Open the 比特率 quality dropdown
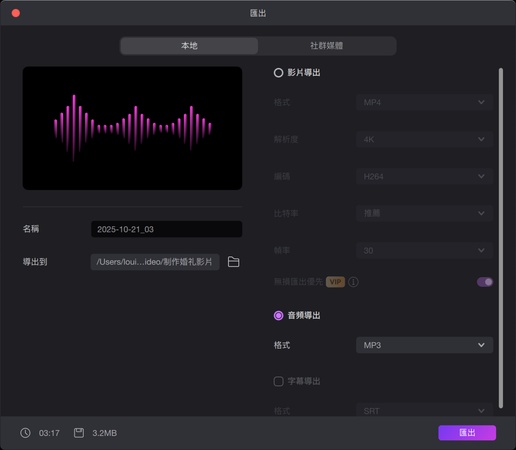The width and height of the screenshot is (516, 450). (x=424, y=213)
